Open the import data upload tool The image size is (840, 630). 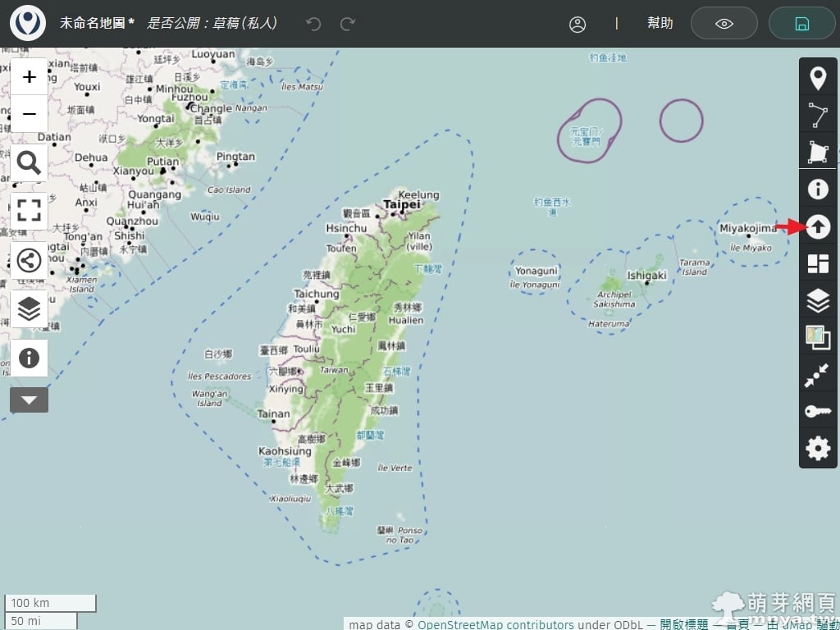point(818,227)
